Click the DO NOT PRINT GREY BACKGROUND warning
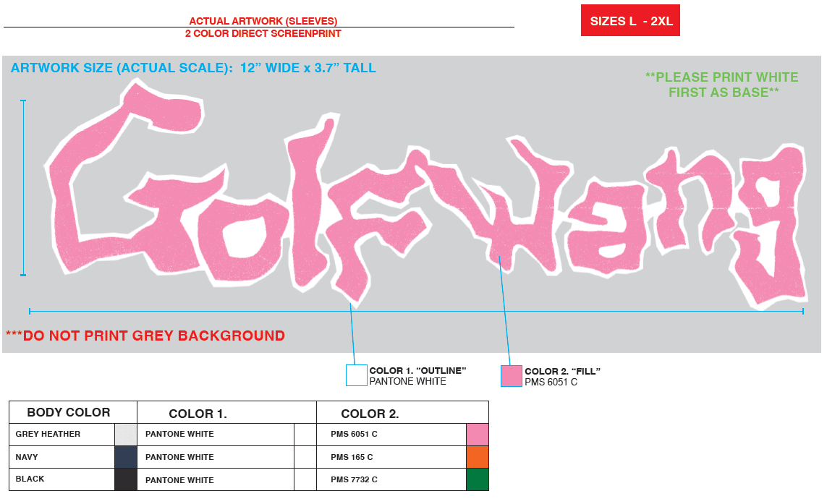The image size is (827, 504). (x=145, y=336)
